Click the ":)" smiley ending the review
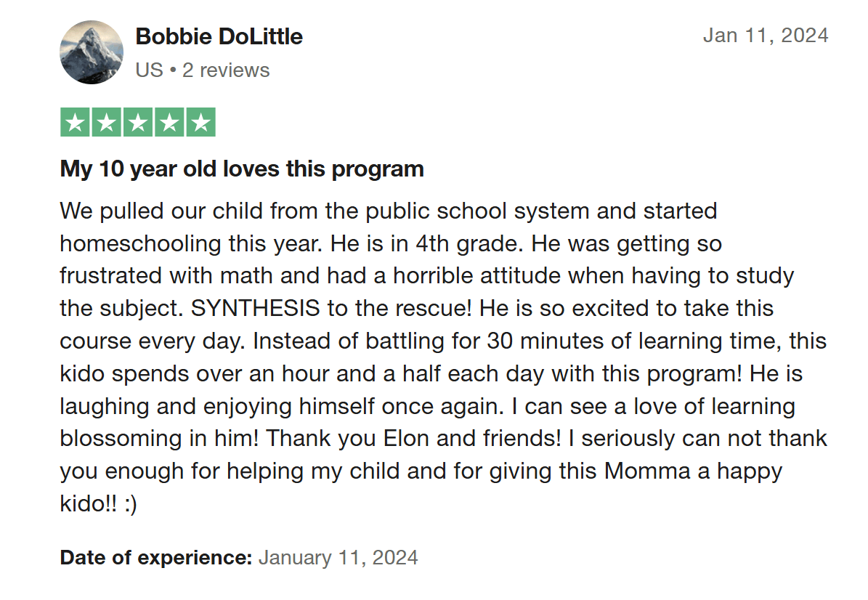 pyautogui.click(x=130, y=503)
